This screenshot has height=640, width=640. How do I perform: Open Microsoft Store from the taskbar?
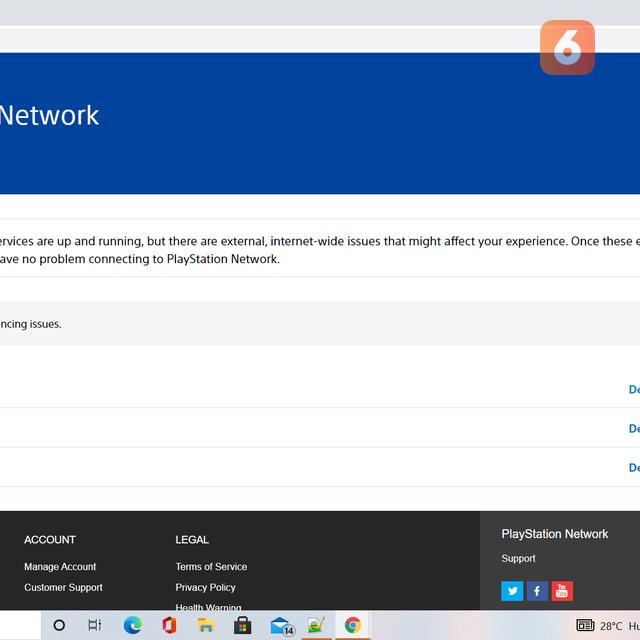[242, 625]
